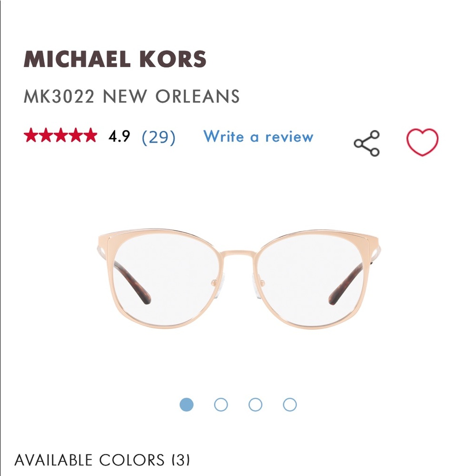The image size is (476, 476).
Task: Select the middle star of the rating
Action: (61, 138)
